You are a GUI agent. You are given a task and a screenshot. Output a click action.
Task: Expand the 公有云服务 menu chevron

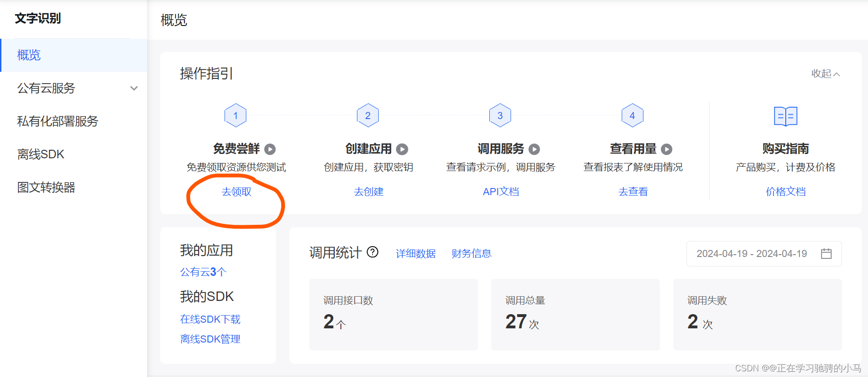(134, 88)
